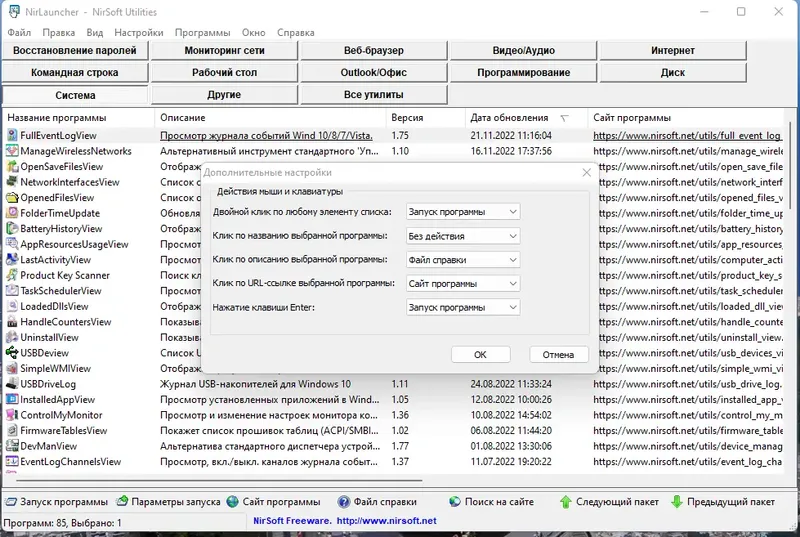This screenshot has height=537, width=800.
Task: Go to Следующий пакет green arrow
Action: [609, 502]
